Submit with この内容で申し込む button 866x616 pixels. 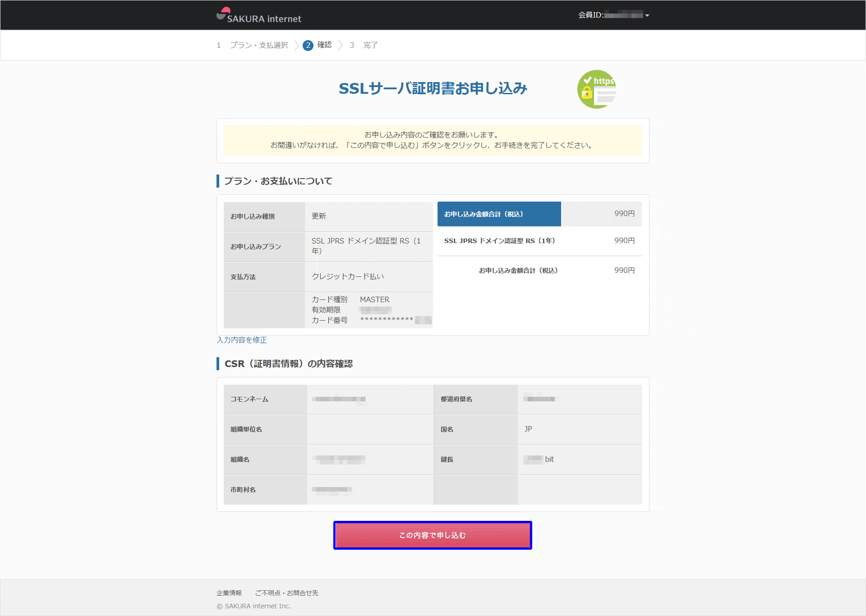pos(433,535)
